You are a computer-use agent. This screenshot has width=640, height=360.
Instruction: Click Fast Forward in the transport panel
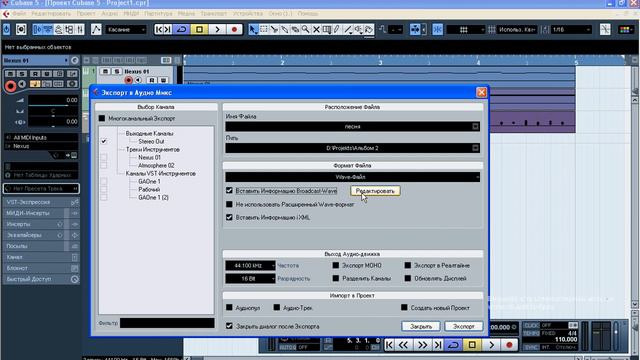tap(422, 345)
